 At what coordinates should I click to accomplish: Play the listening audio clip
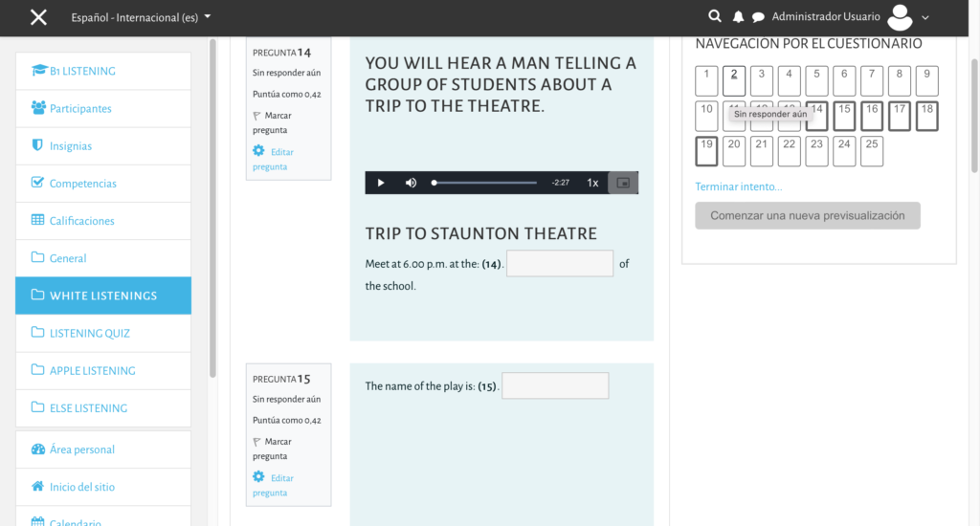tap(381, 183)
